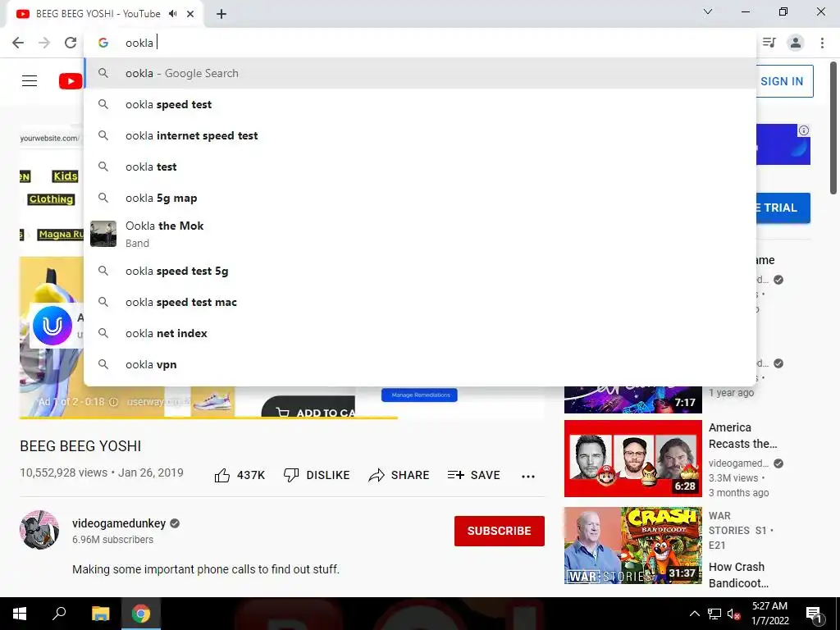Select the 'ookla vpn' suggestion

pos(421,364)
